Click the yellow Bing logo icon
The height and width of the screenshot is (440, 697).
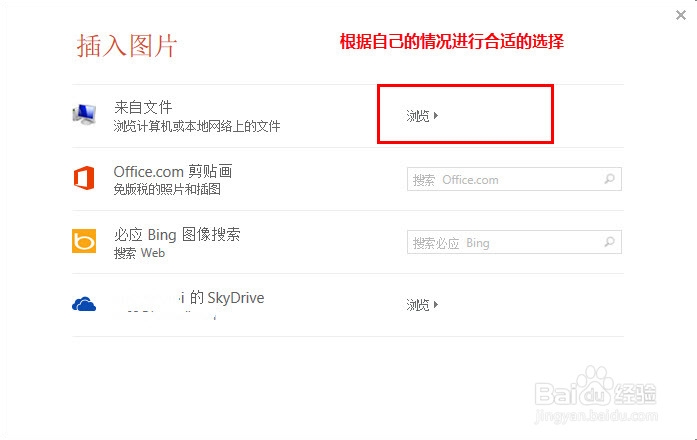point(84,241)
